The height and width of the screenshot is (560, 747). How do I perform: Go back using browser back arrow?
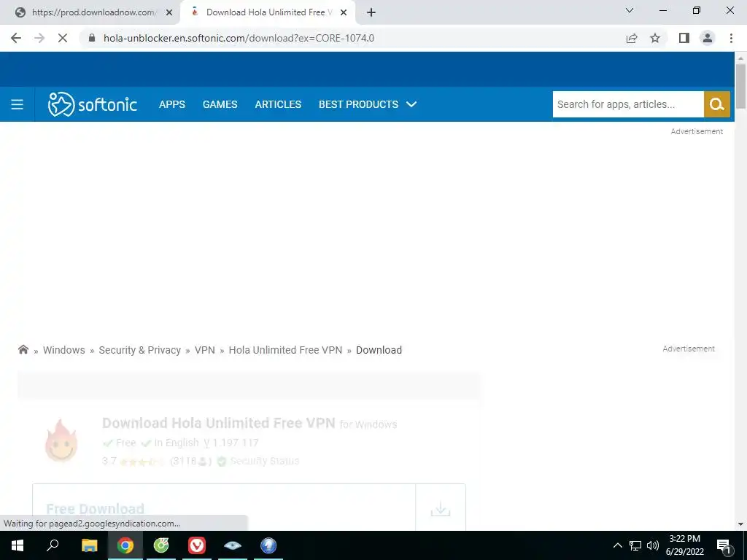pyautogui.click(x=16, y=38)
